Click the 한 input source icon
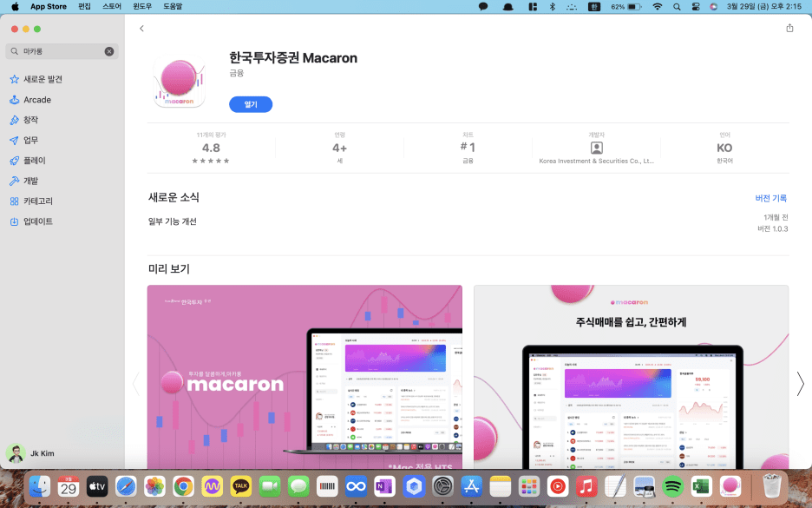Screen dimensions: 812x508 coord(594,7)
